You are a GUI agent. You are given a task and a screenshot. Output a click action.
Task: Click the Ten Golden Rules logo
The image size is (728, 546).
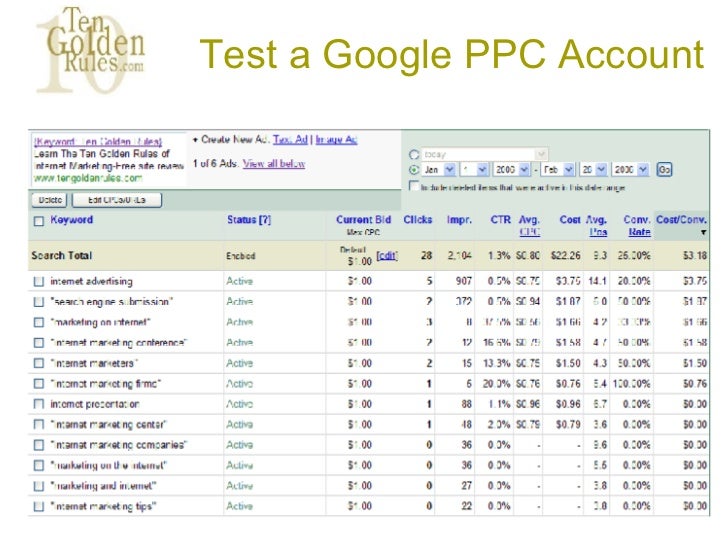(91, 50)
